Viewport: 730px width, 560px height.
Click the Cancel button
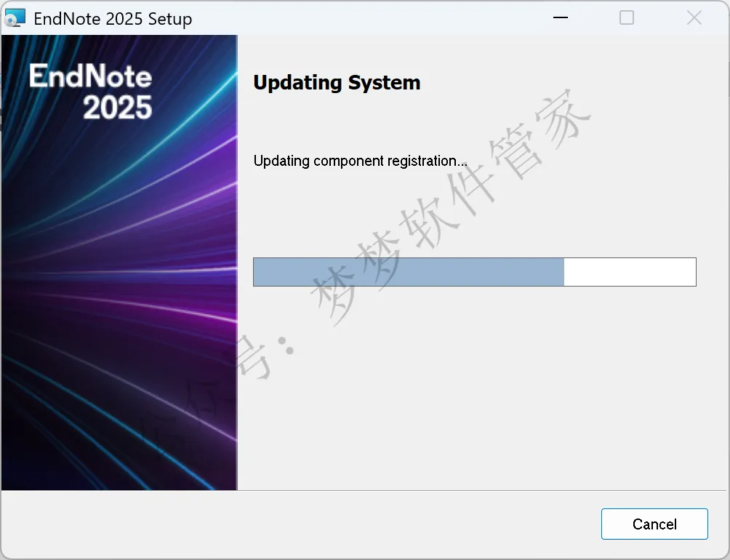point(654,524)
